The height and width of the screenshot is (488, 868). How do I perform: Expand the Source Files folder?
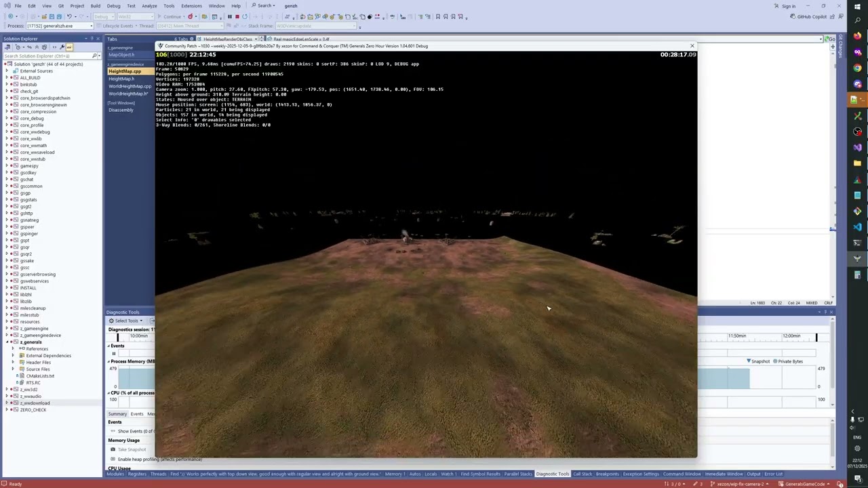(13, 369)
